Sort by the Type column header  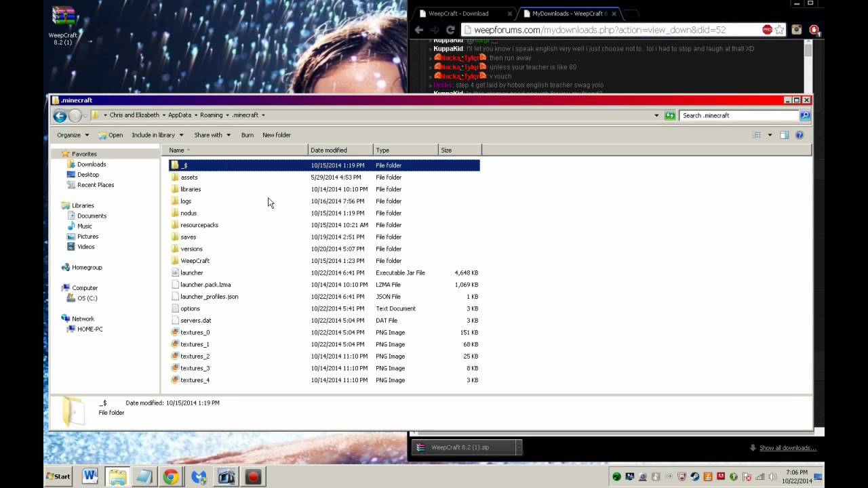[x=406, y=150]
